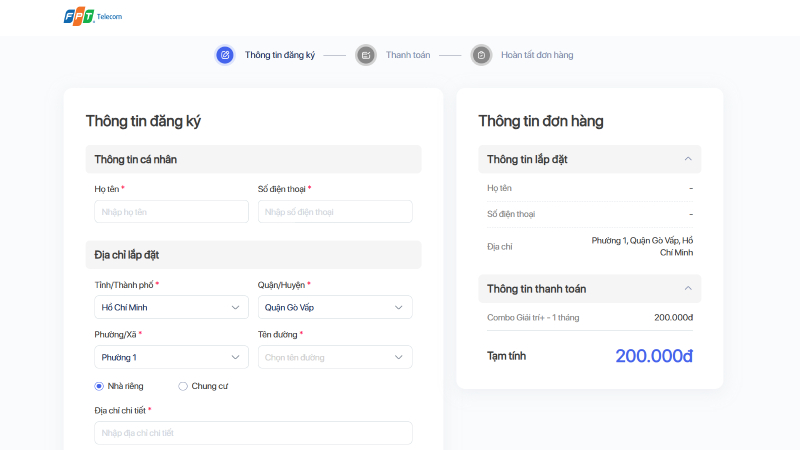Click the Địa chỉ chi tiết input field
The width and height of the screenshot is (800, 450).
pos(253,433)
